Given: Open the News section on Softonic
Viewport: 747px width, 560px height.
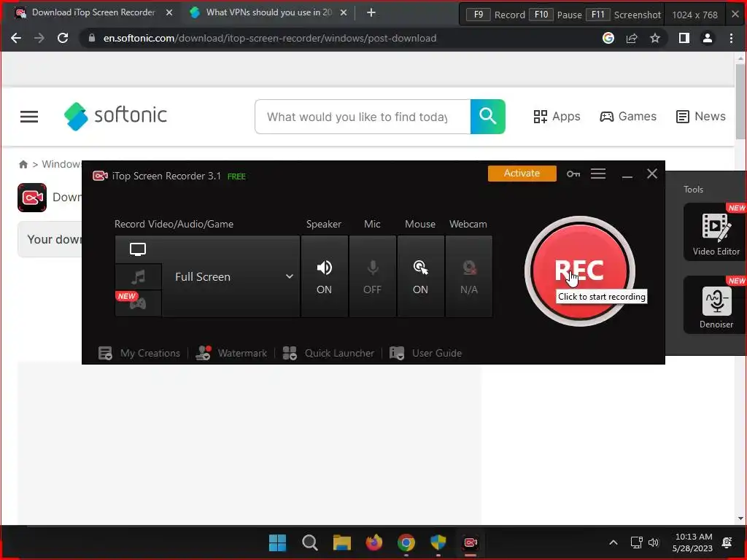Looking at the screenshot, I should coord(701,116).
